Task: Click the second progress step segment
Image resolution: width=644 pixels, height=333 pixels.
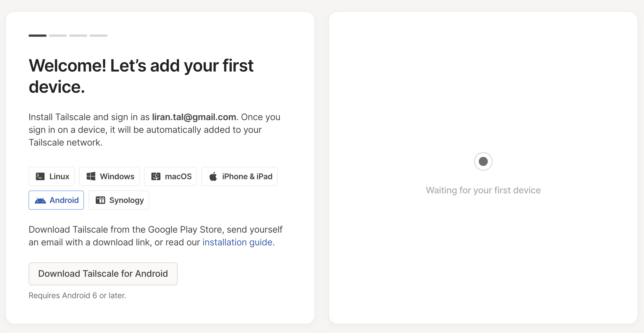Action: 58,36
